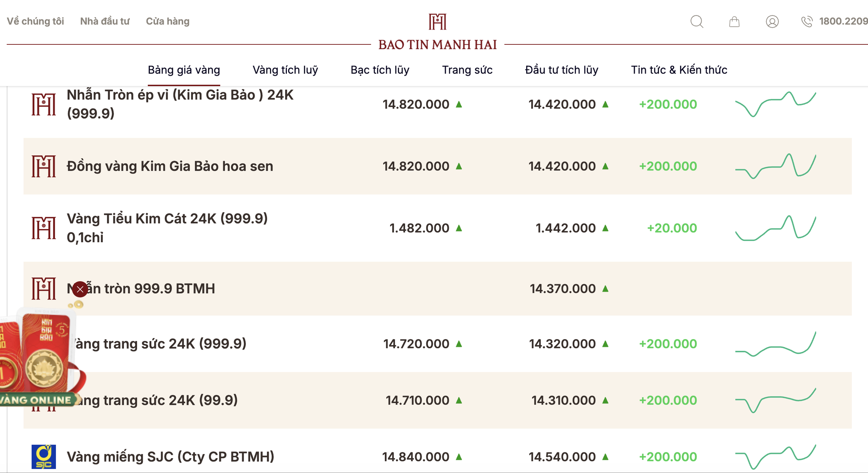The height and width of the screenshot is (473, 868).
Task: Open the Cửa hàng store link
Action: click(x=167, y=21)
